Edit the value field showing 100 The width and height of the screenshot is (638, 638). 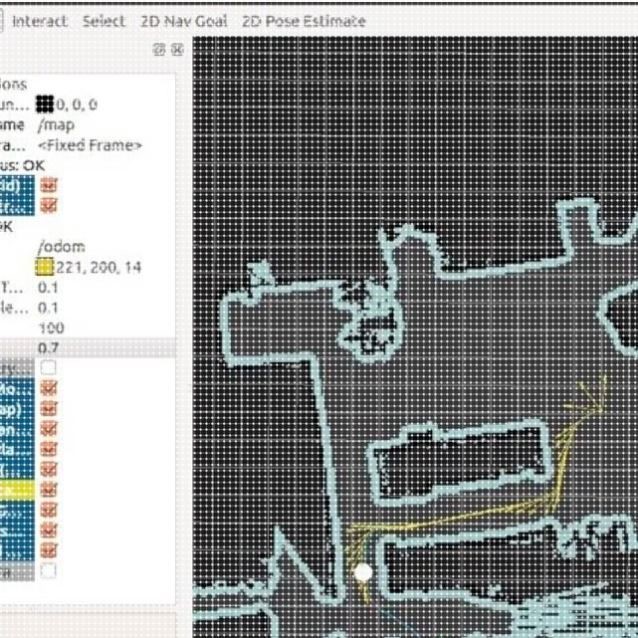coord(51,328)
